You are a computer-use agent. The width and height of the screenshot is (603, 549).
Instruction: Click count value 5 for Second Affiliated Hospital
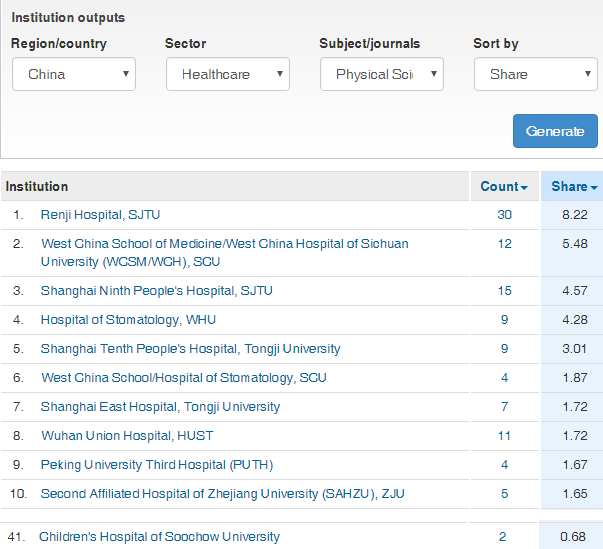point(505,494)
